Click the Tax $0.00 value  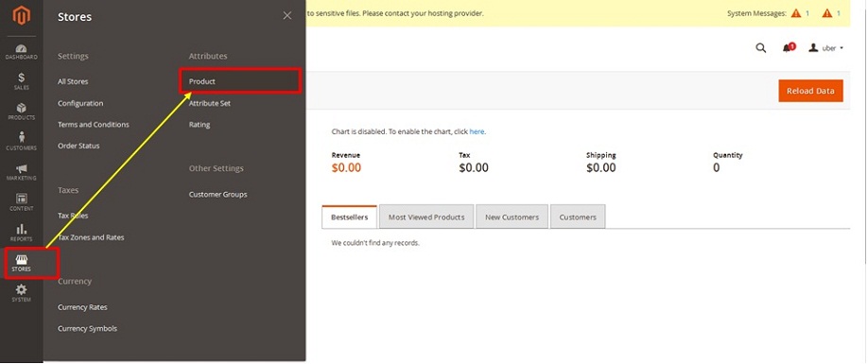coord(474,167)
